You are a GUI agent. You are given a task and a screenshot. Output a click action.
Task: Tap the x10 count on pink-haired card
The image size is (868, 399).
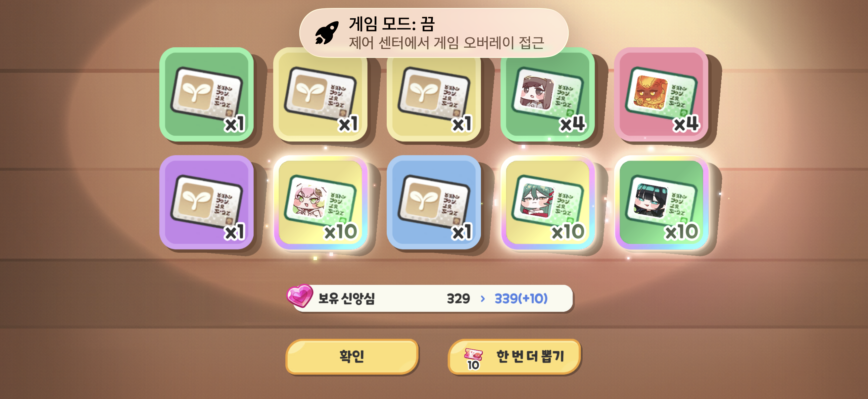pos(341,232)
